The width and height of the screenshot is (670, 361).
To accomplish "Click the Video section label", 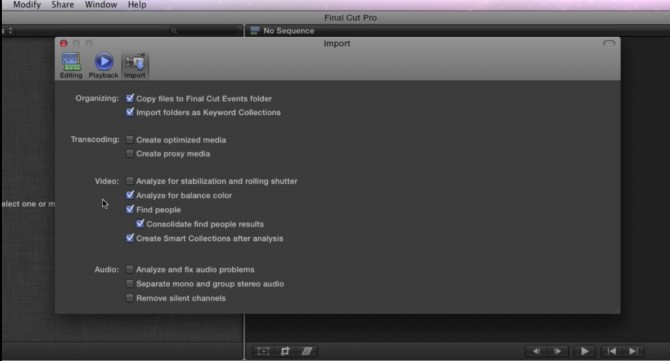I will pos(107,181).
